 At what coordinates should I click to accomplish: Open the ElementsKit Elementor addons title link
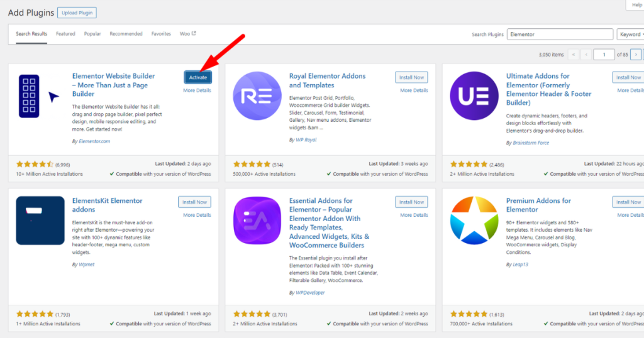tap(107, 205)
